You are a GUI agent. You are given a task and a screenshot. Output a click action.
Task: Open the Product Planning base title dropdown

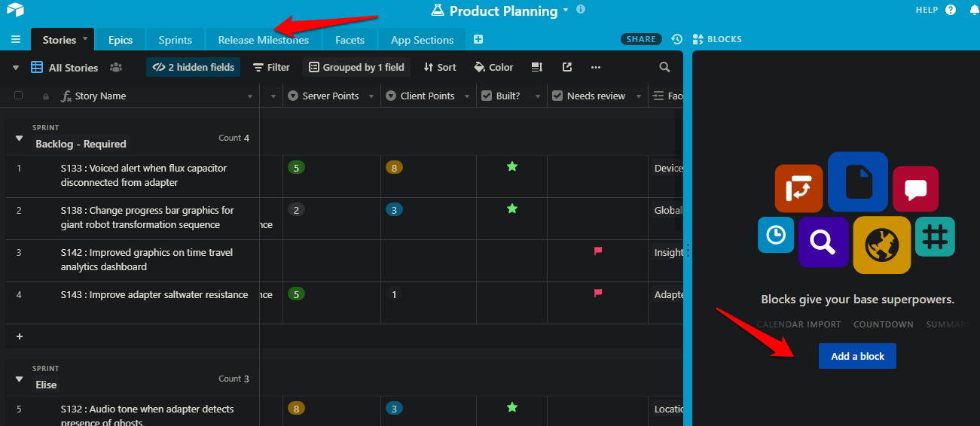566,11
